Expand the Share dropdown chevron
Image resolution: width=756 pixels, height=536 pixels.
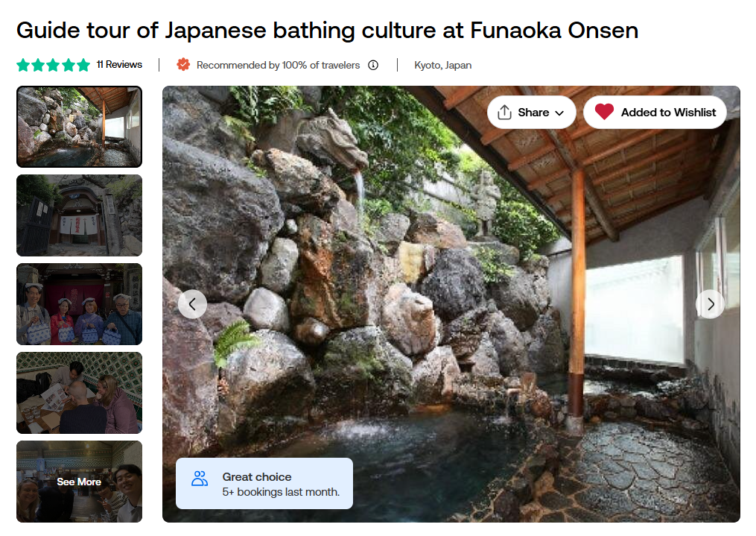[x=560, y=113]
